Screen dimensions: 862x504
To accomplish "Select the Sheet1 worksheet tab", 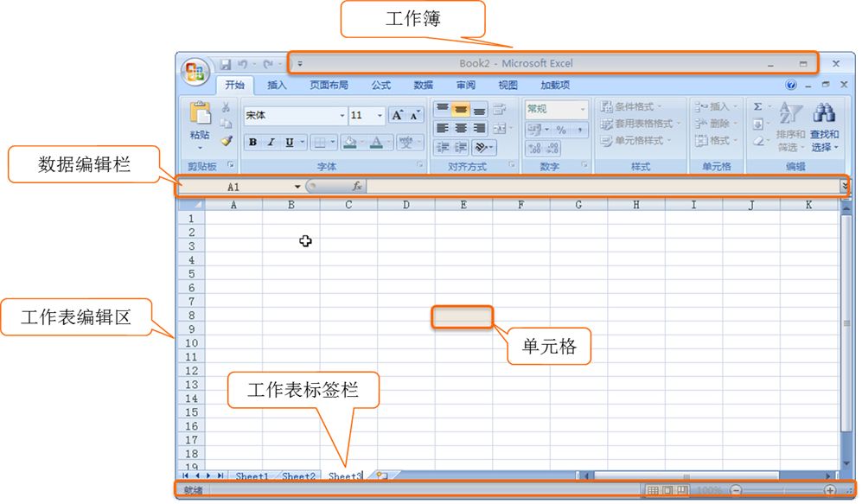I will (252, 476).
